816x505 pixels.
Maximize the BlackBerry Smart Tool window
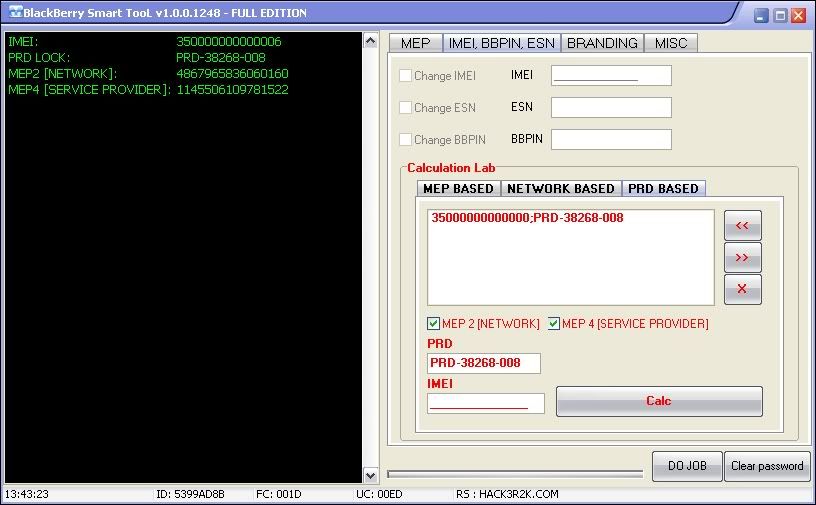(x=780, y=15)
